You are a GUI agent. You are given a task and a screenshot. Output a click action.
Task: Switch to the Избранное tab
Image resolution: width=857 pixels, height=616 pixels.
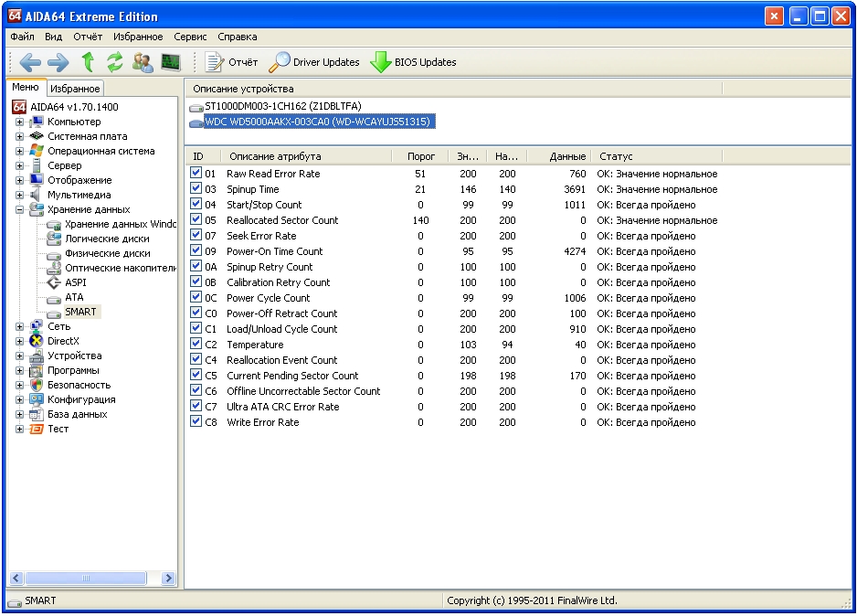coord(75,89)
